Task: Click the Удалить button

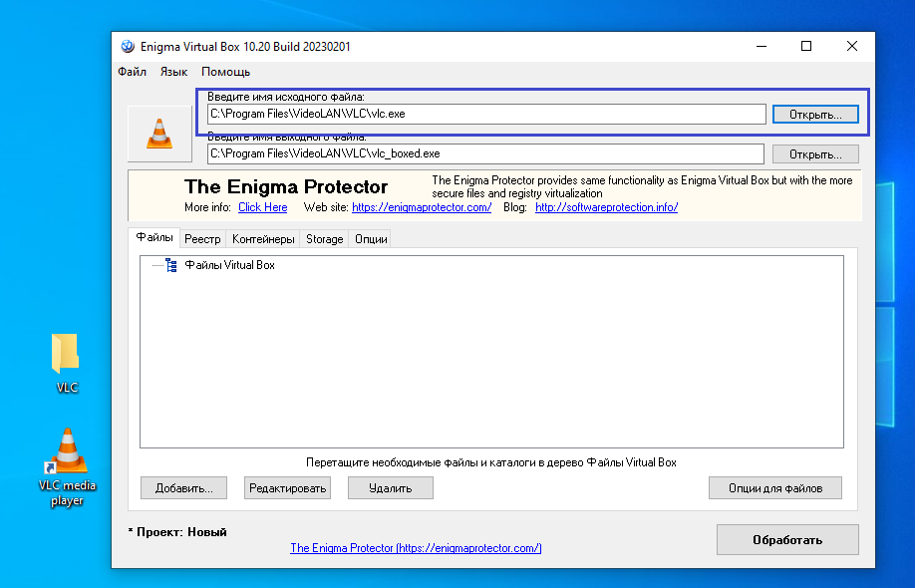Action: tap(391, 488)
